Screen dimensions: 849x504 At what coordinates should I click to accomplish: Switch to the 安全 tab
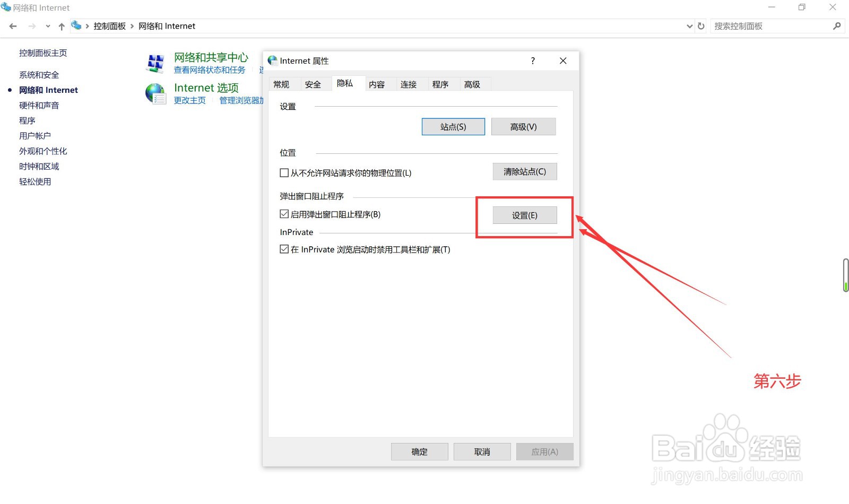pyautogui.click(x=313, y=83)
